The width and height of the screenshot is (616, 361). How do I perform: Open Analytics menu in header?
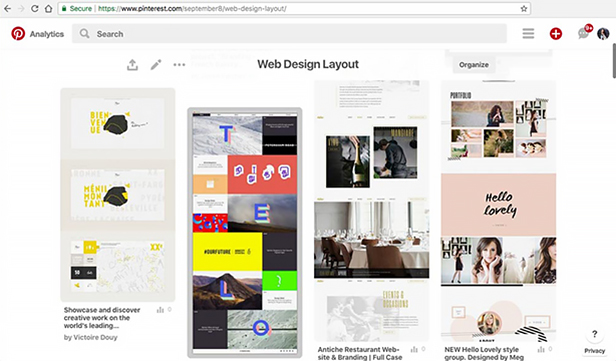47,34
